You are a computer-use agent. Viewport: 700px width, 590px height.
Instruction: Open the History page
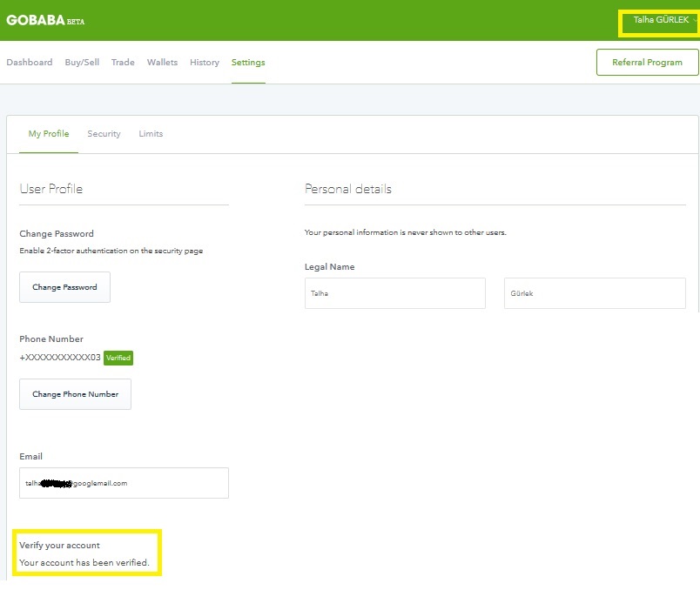pyautogui.click(x=205, y=62)
